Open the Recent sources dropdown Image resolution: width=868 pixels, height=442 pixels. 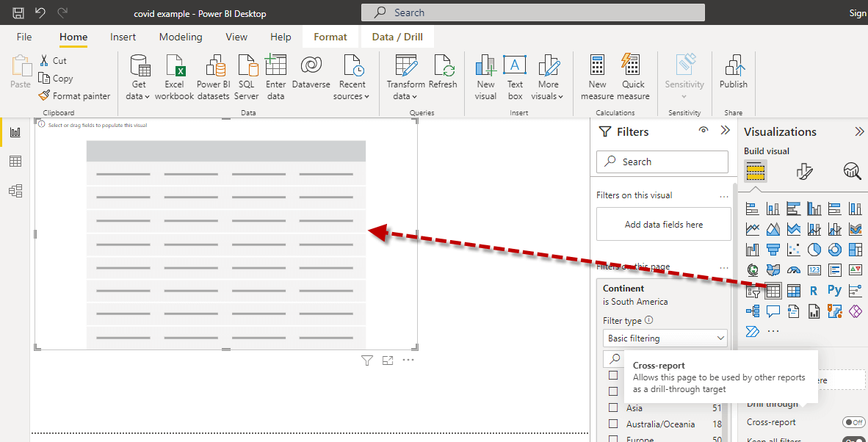(352, 76)
